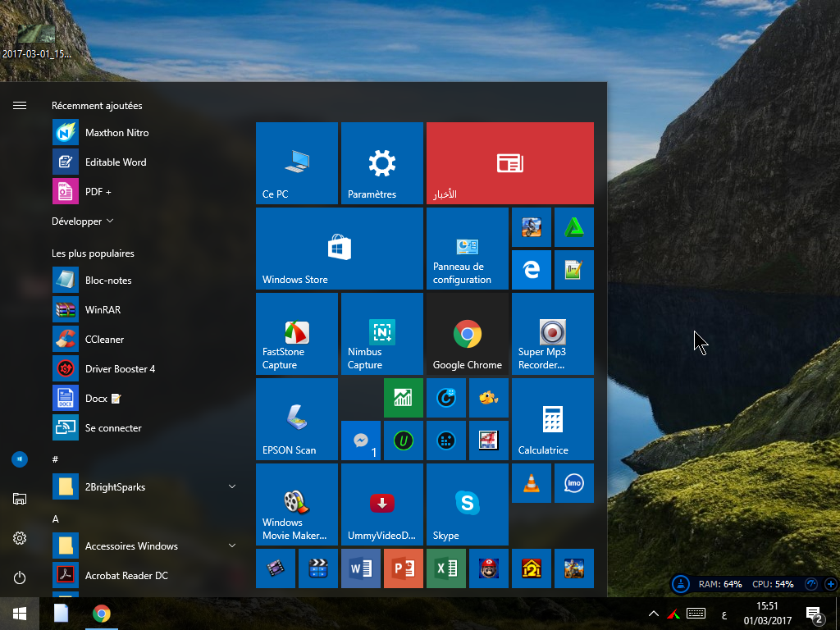Screen dimensions: 840x630
Task: Open the Docx app entry
Action: (x=144, y=398)
